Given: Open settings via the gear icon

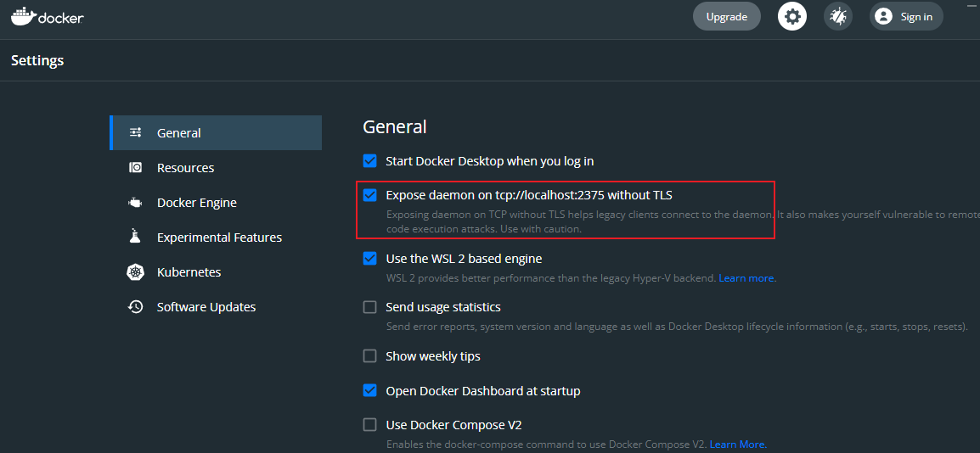Looking at the screenshot, I should (x=792, y=16).
